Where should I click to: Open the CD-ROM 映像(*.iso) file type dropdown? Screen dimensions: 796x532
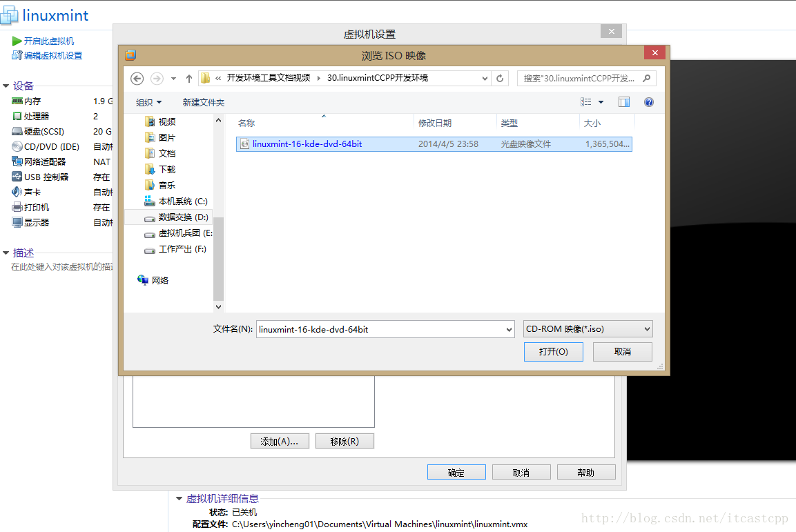588,329
